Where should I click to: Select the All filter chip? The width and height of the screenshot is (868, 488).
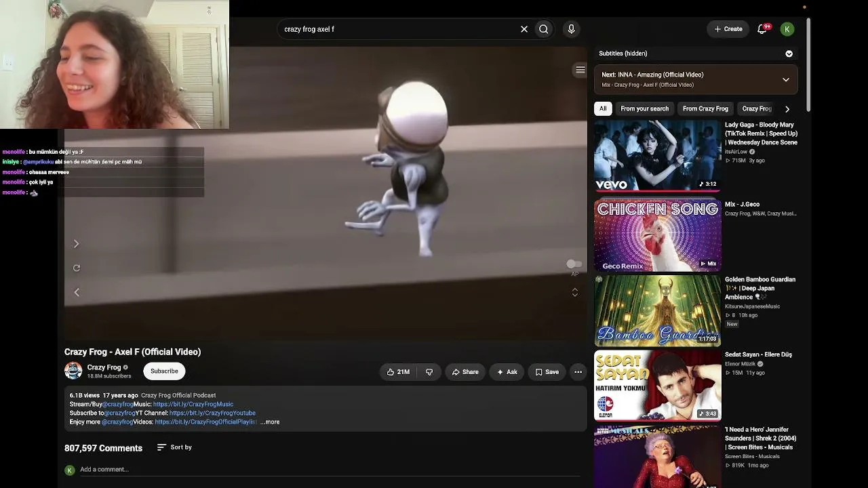pyautogui.click(x=603, y=108)
